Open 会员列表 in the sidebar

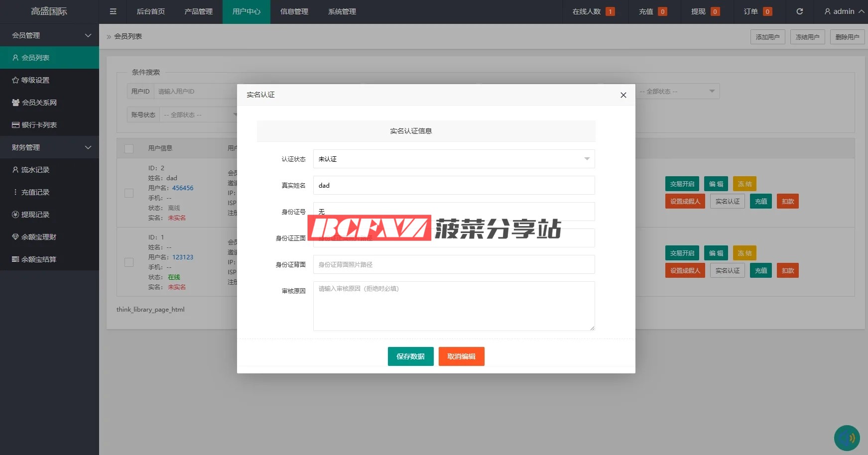click(49, 58)
